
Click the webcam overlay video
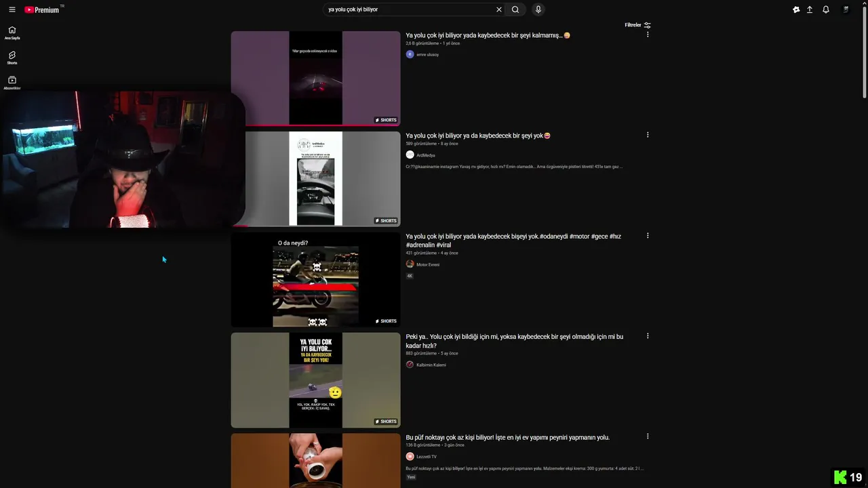122,159
